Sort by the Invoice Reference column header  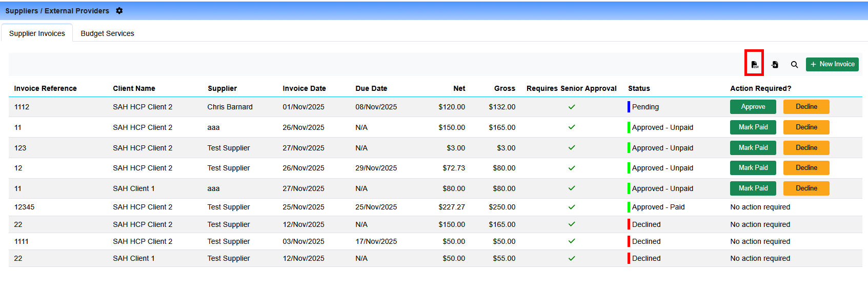pos(45,88)
